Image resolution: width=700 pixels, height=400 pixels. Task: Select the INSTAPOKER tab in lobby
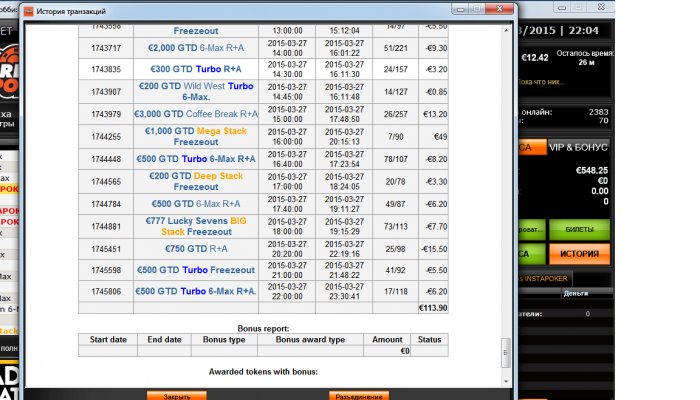tap(546, 279)
